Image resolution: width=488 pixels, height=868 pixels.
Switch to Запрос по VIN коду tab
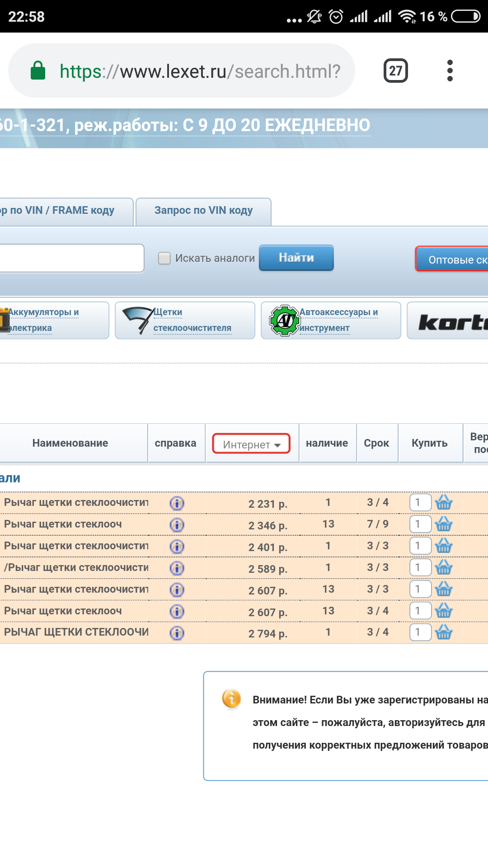pos(203,211)
